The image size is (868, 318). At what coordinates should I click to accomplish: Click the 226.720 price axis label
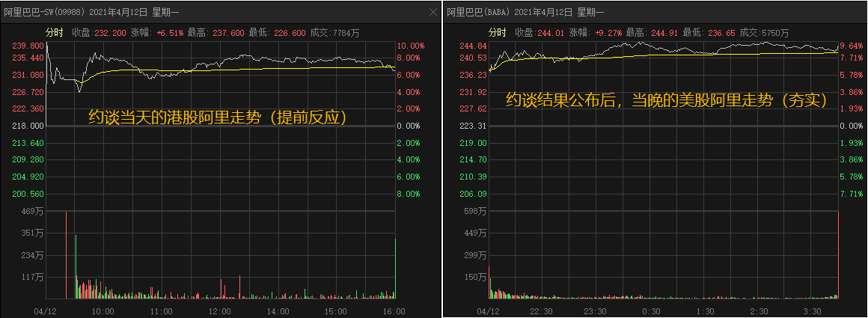click(x=28, y=91)
